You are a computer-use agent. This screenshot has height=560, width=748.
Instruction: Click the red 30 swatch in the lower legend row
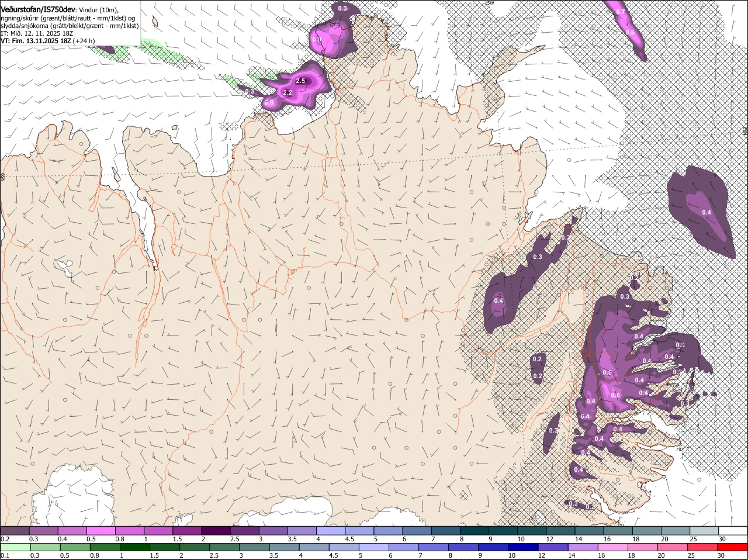[x=733, y=547]
